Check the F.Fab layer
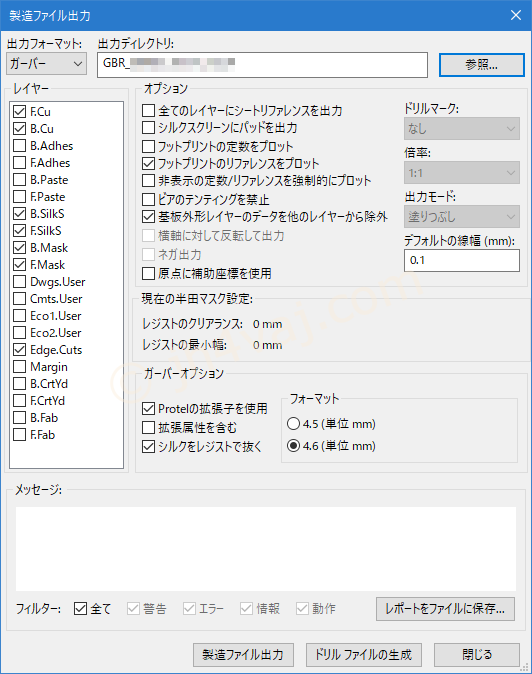The width and height of the screenshot is (532, 674). coord(19,435)
